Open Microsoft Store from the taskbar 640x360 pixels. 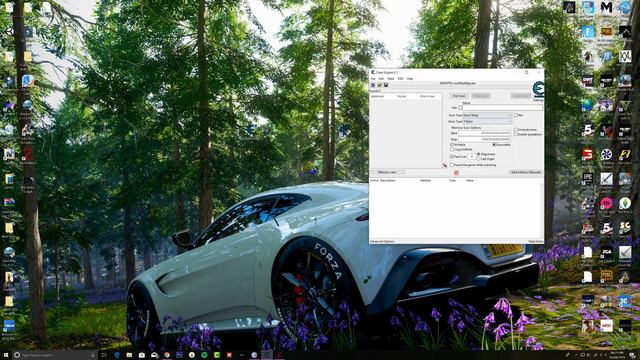(142, 355)
